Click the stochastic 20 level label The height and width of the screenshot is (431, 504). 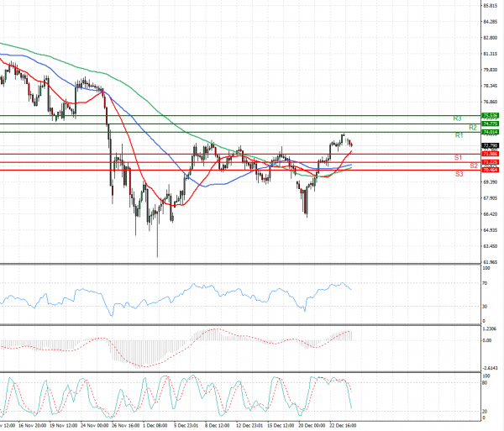click(x=485, y=412)
